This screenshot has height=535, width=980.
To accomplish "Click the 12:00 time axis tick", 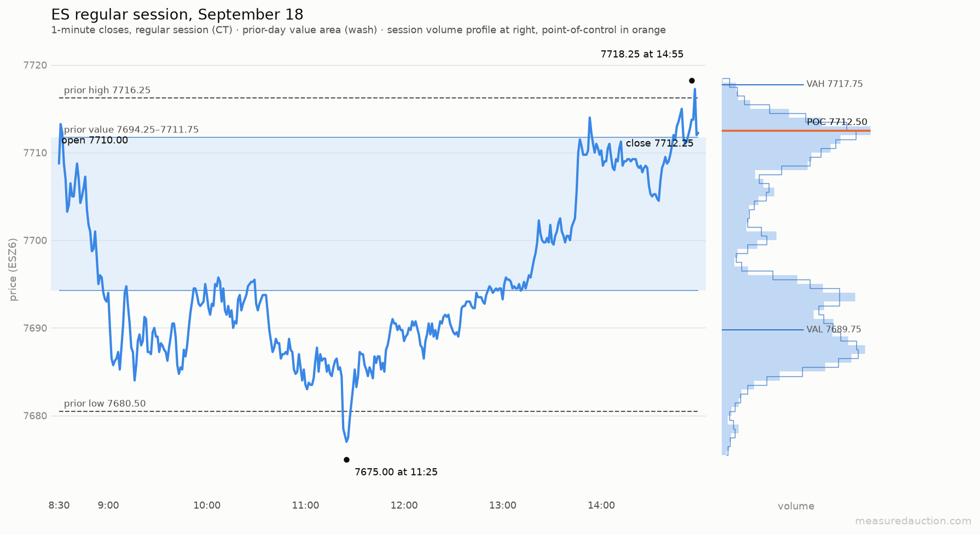I will [x=404, y=505].
